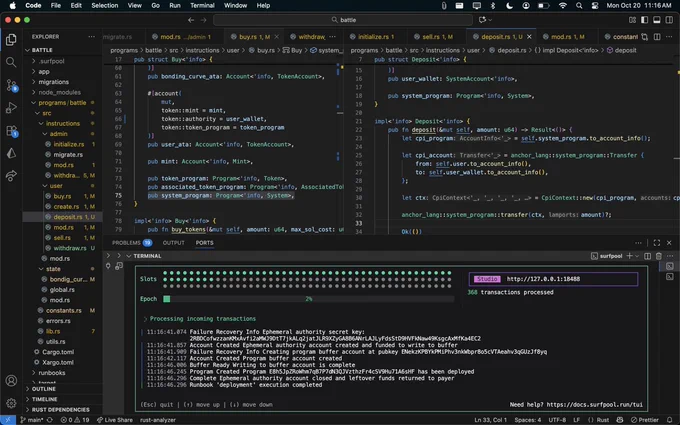Viewport: 680px width, 425px height.
Task: Open the Extensions view
Action: [11, 131]
